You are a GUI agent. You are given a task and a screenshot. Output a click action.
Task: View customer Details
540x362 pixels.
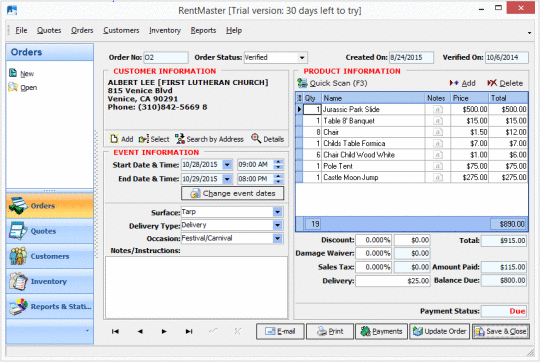click(x=268, y=139)
